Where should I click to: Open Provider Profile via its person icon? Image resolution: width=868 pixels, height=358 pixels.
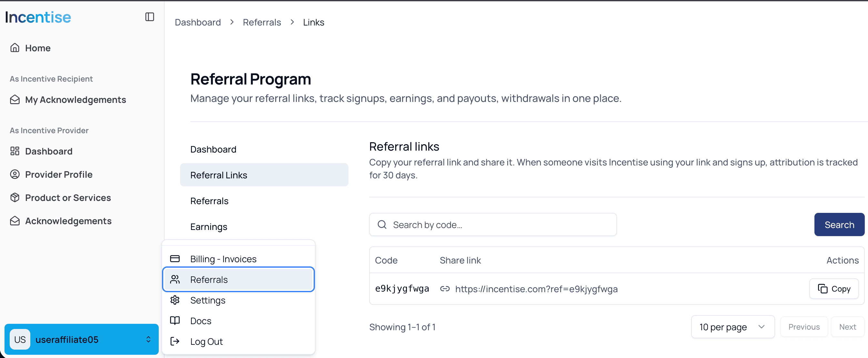pyautogui.click(x=15, y=174)
